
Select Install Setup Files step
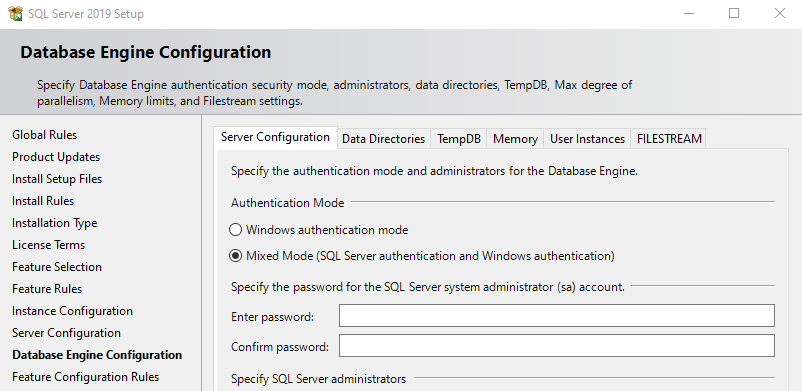57,179
